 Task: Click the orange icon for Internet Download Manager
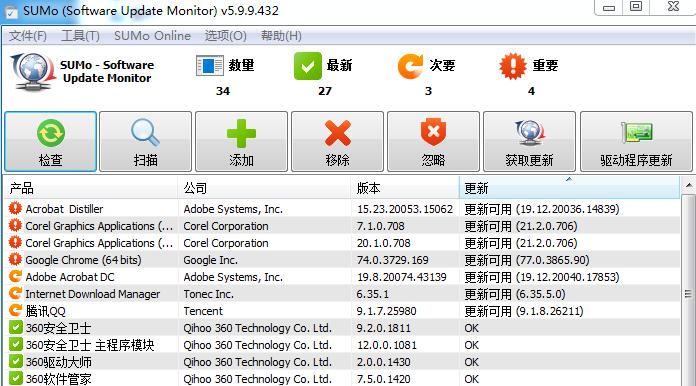click(x=15, y=293)
